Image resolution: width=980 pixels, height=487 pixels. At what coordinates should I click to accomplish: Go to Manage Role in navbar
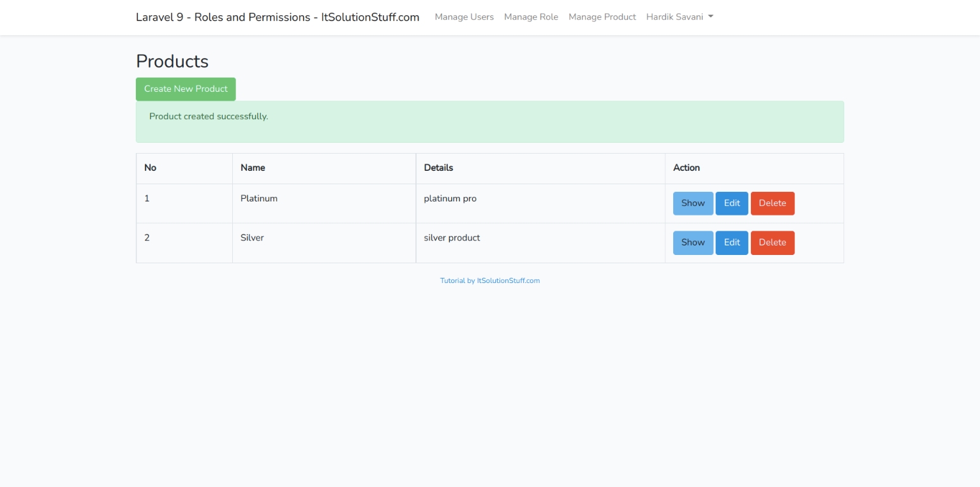531,17
